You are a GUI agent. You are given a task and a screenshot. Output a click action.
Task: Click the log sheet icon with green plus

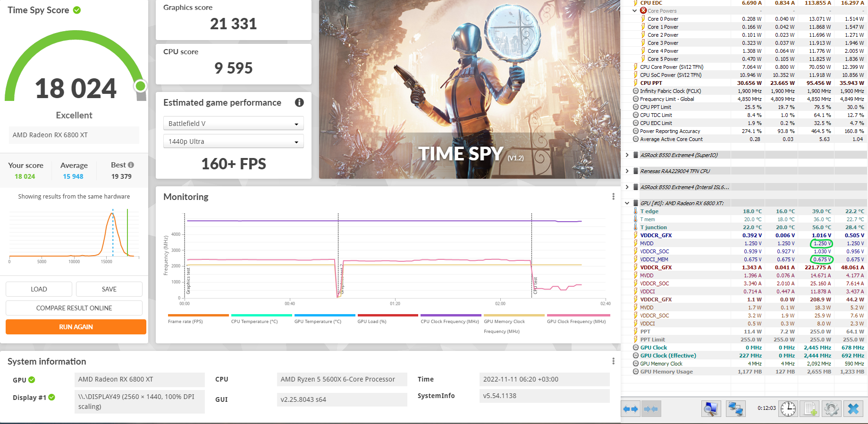point(810,408)
